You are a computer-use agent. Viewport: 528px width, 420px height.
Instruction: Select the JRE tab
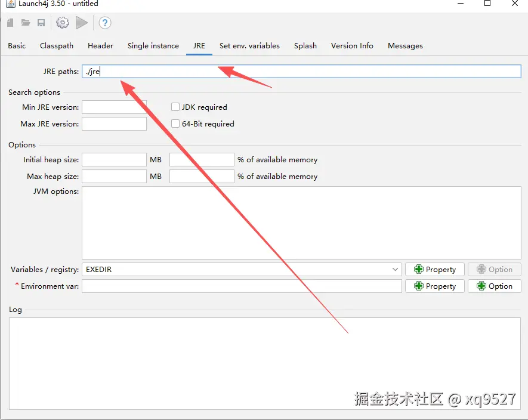coord(199,46)
